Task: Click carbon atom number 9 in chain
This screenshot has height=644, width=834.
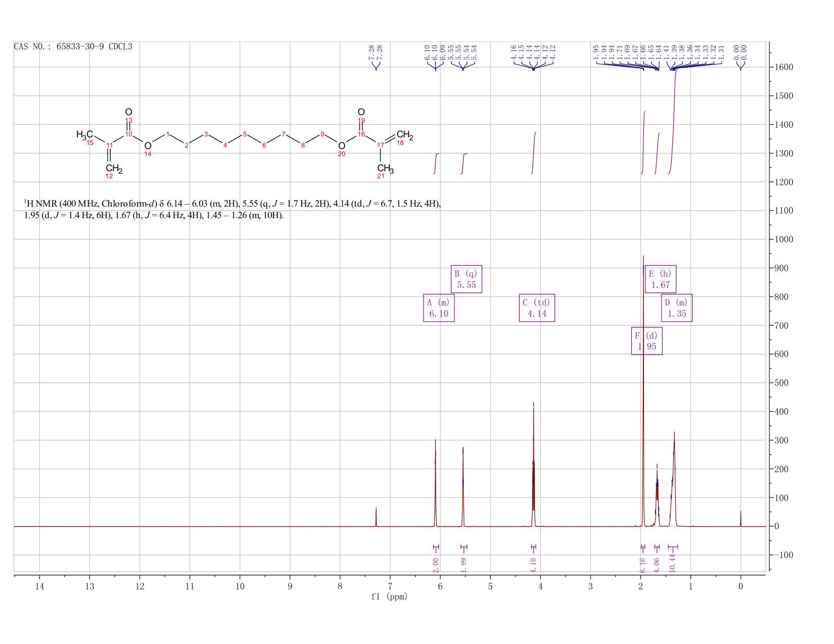Action: click(x=322, y=134)
